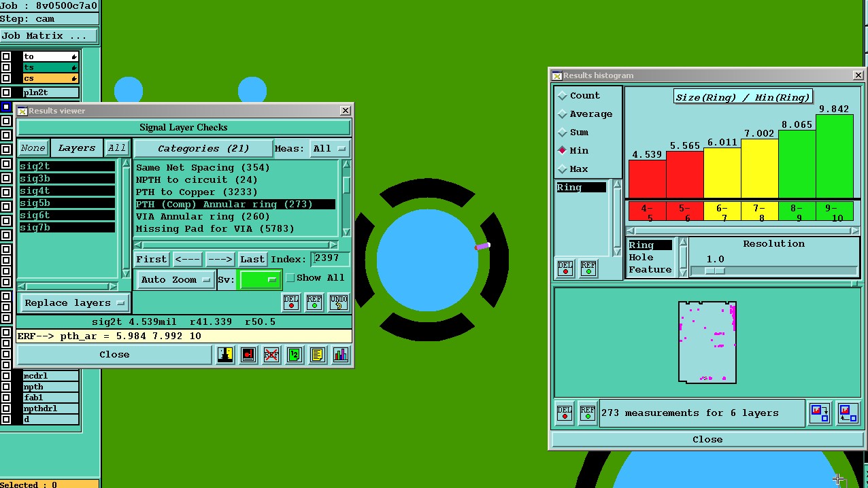Click the yellow 6-7 histogram range swatch
The height and width of the screenshot is (488, 868).
pyautogui.click(x=722, y=211)
